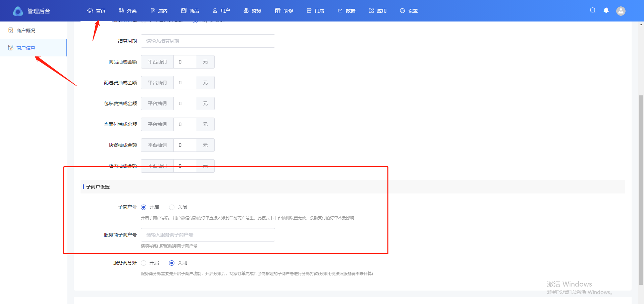Open the 商品 menu in top navigation
The image size is (644, 304).
point(190,11)
